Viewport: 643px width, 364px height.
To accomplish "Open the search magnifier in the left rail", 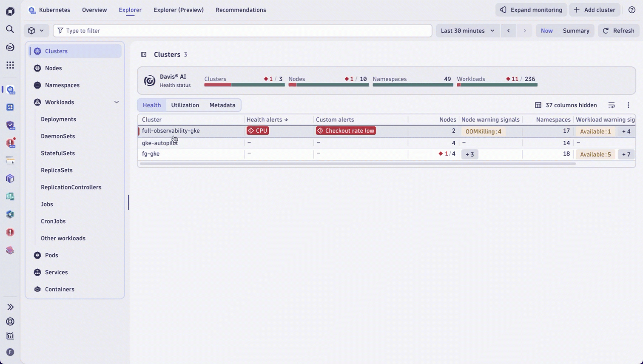I will tap(10, 29).
